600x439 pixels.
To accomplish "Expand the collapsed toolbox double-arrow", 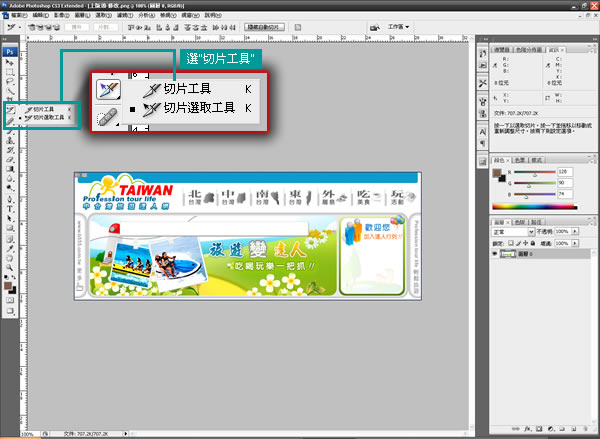I will tap(5, 39).
